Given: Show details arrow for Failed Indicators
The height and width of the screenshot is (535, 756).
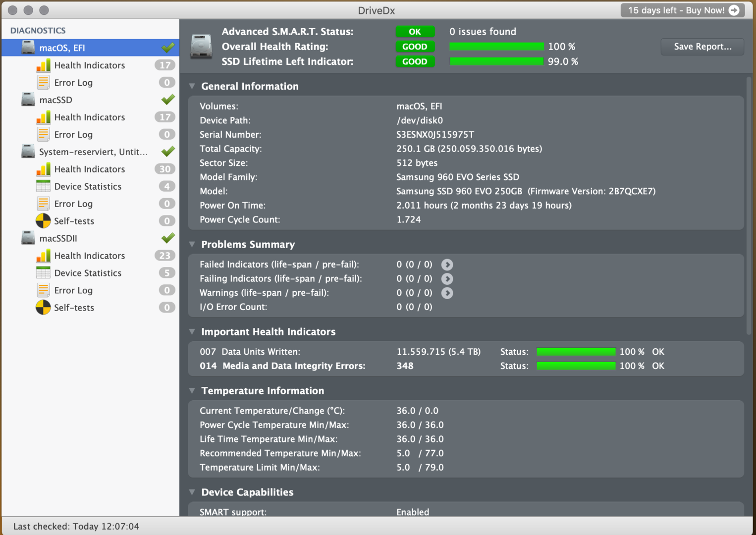Looking at the screenshot, I should click(447, 265).
